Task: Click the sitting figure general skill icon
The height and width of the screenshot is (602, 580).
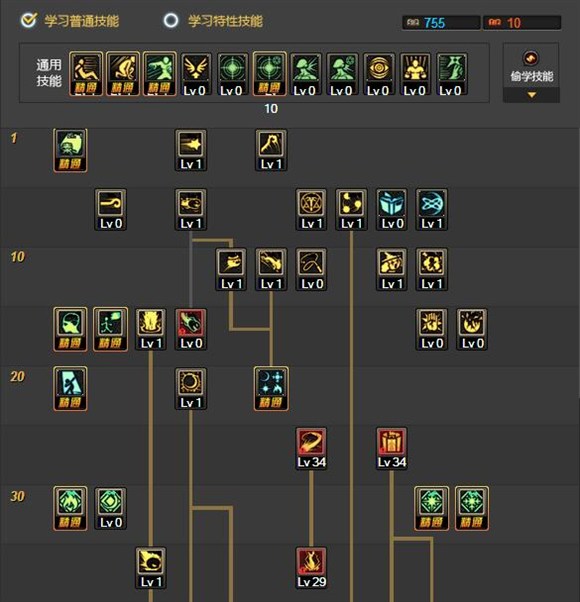Action: tap(86, 74)
